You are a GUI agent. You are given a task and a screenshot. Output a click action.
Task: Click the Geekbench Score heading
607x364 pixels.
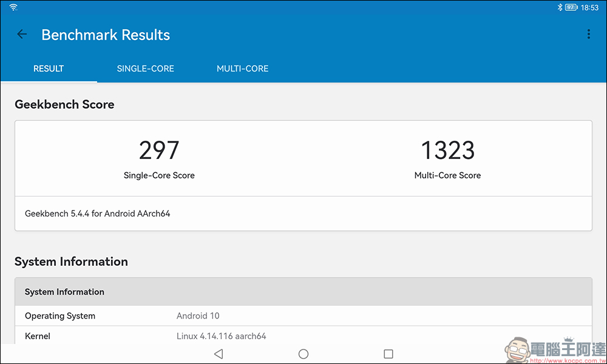click(65, 104)
